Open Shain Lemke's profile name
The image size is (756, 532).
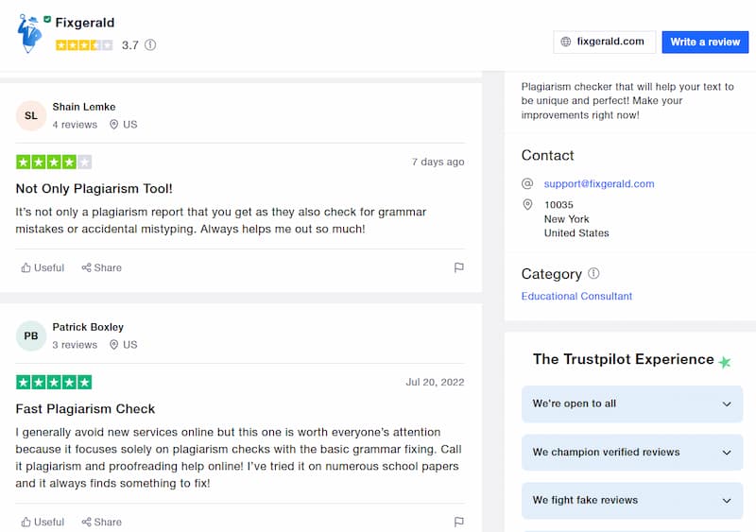coord(84,107)
